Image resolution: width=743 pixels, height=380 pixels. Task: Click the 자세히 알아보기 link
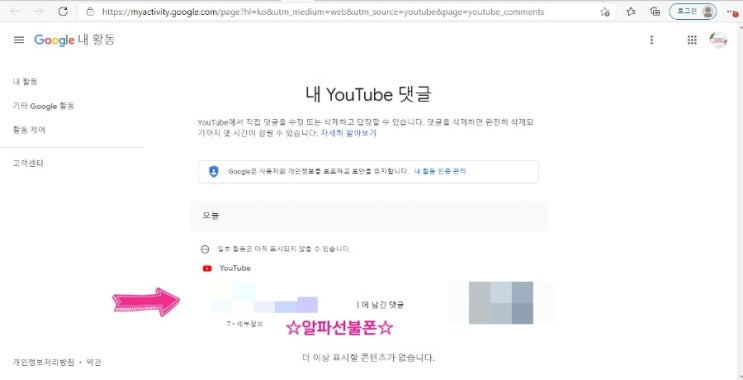(x=348, y=133)
